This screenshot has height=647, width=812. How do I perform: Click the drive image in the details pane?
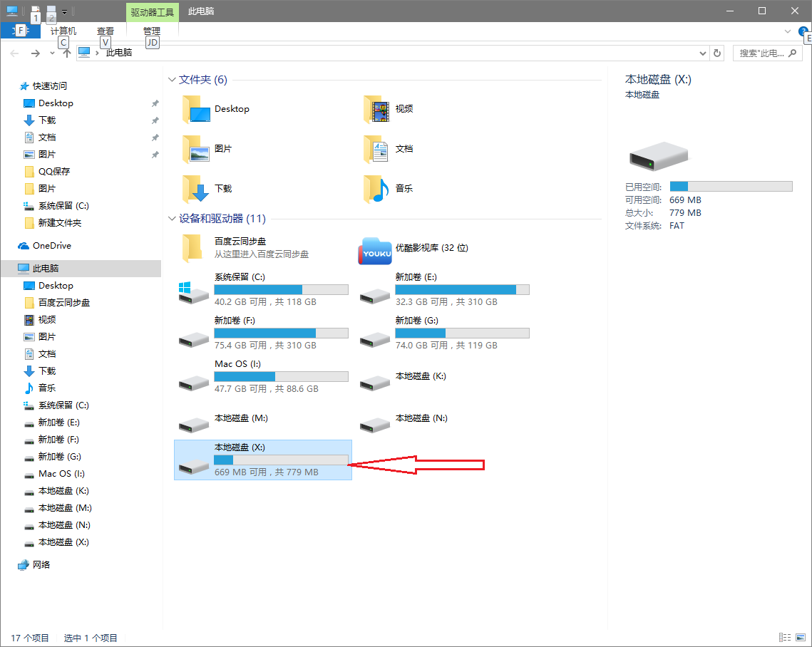tap(658, 156)
